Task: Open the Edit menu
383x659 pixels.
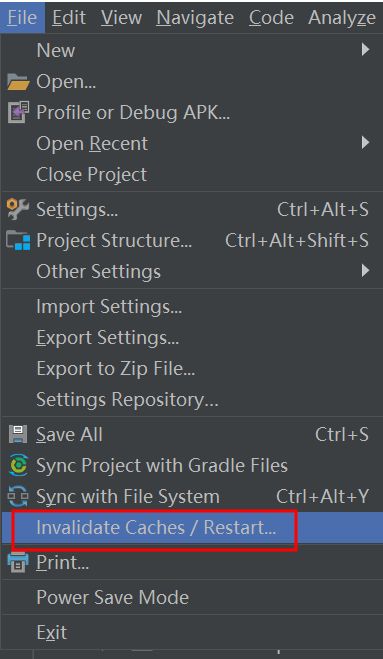Action: [69, 18]
